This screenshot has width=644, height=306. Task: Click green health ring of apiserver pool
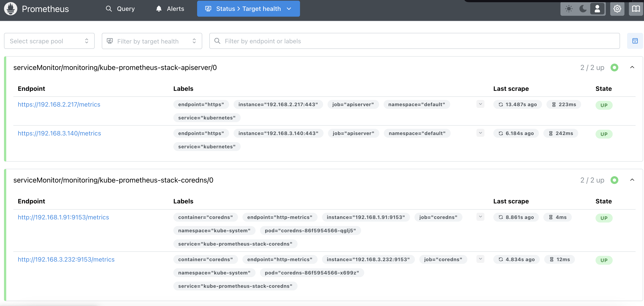pyautogui.click(x=614, y=68)
